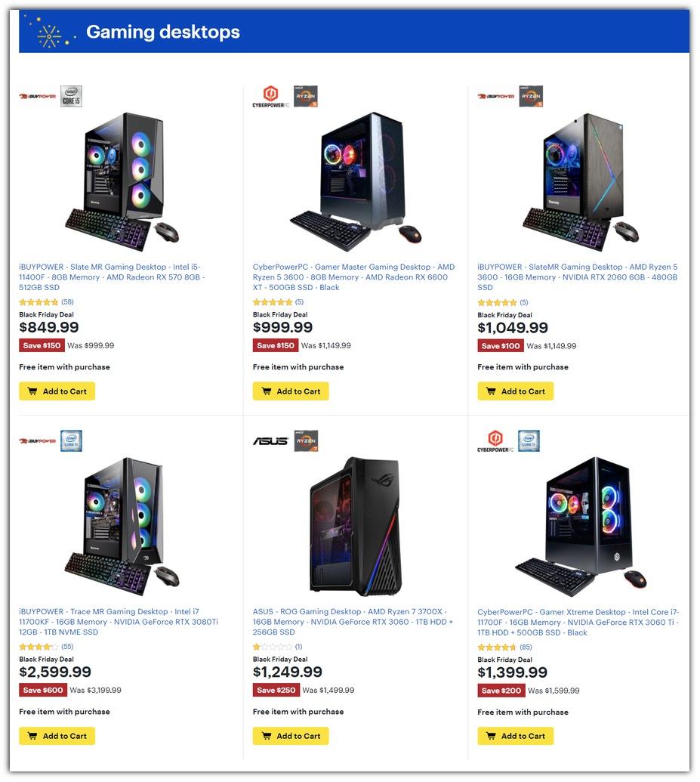Add the ASUS ROG desktop to cart
The image size is (700, 782).
[x=291, y=736]
